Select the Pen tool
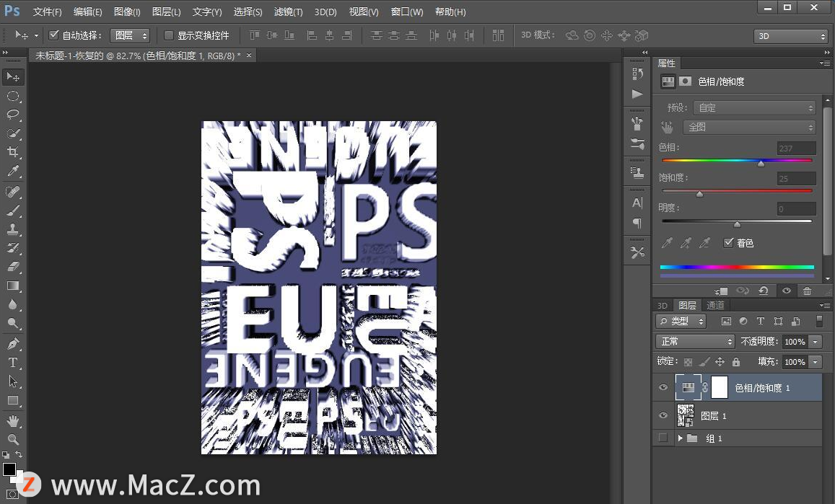The height and width of the screenshot is (504, 835). tap(13, 343)
